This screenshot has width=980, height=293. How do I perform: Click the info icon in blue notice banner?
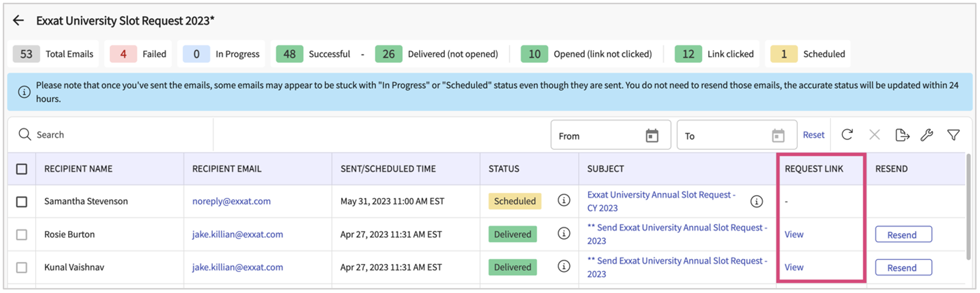24,92
